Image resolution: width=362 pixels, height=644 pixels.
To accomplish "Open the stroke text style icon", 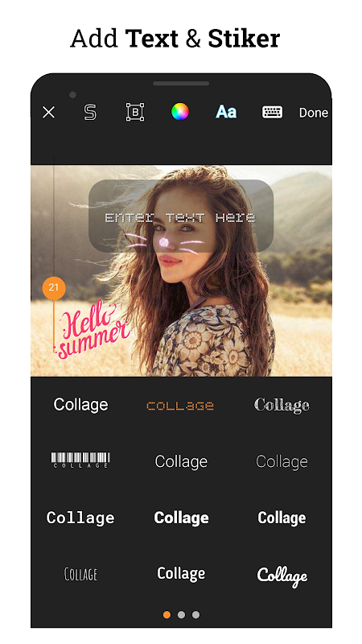I will coord(90,112).
